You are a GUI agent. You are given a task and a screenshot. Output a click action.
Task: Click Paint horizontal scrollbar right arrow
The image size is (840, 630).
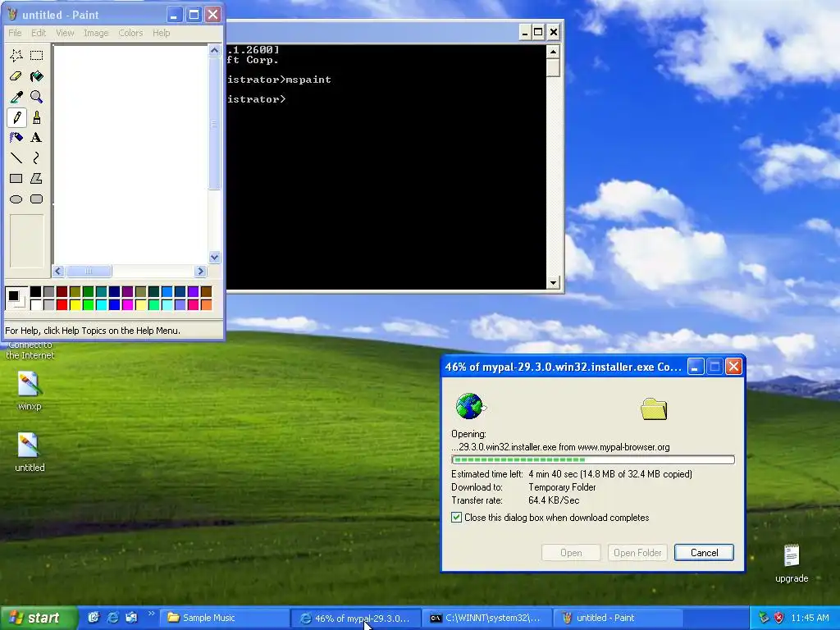click(201, 271)
